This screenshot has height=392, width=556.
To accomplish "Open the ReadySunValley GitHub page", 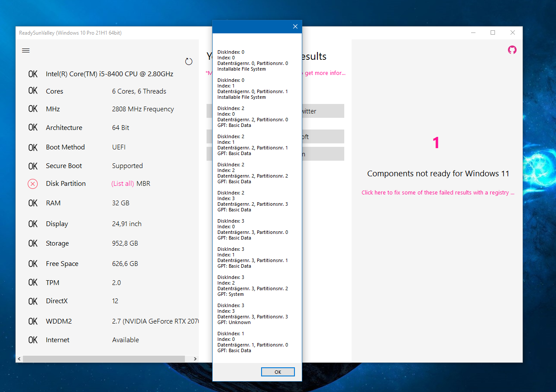I will [x=512, y=50].
